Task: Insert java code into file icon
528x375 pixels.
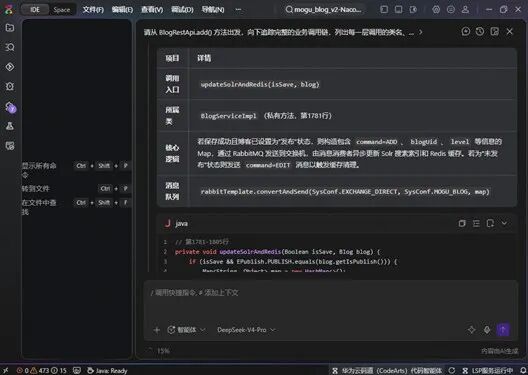Action: click(490, 223)
